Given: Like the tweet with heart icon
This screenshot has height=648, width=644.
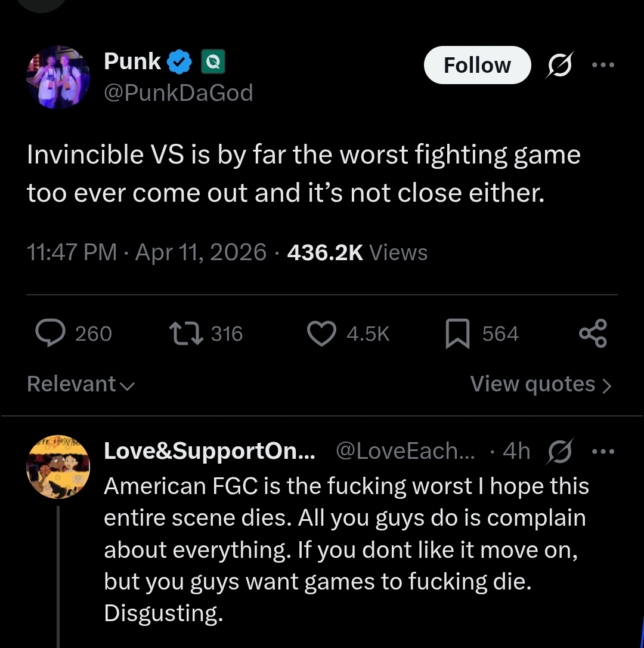Looking at the screenshot, I should coord(321,333).
